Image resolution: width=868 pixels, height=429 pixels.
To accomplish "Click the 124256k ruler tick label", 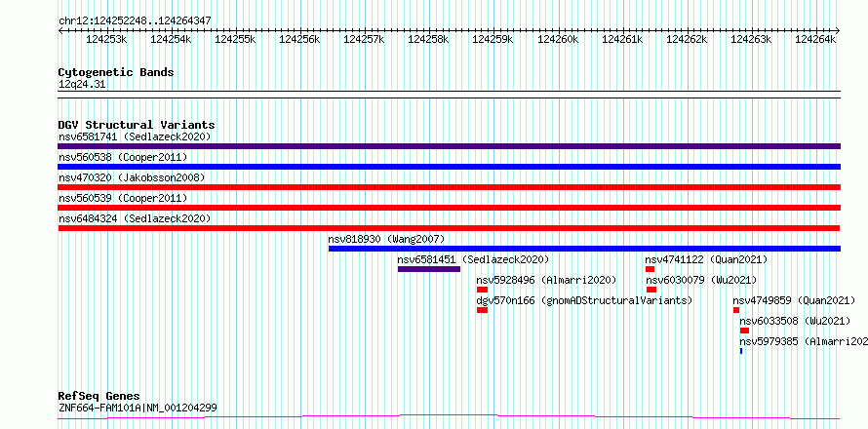I will (300, 39).
